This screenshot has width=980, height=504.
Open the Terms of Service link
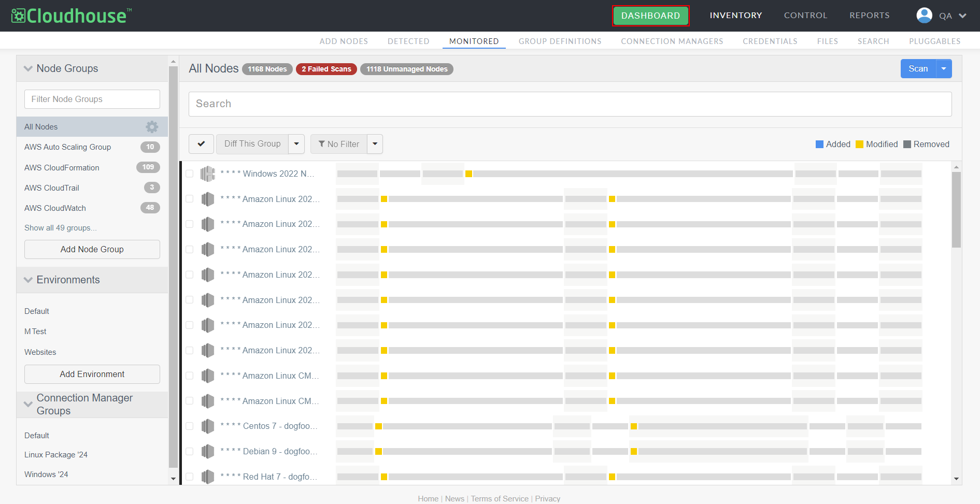click(500, 499)
